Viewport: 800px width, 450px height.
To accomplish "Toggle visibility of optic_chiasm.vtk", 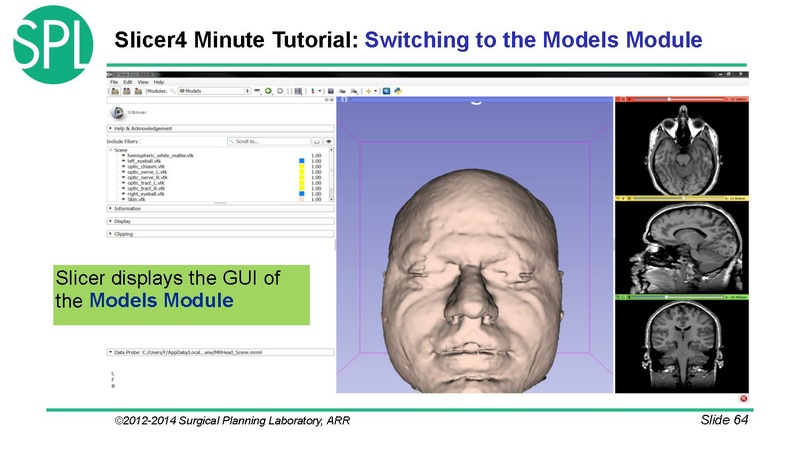I will (x=123, y=167).
